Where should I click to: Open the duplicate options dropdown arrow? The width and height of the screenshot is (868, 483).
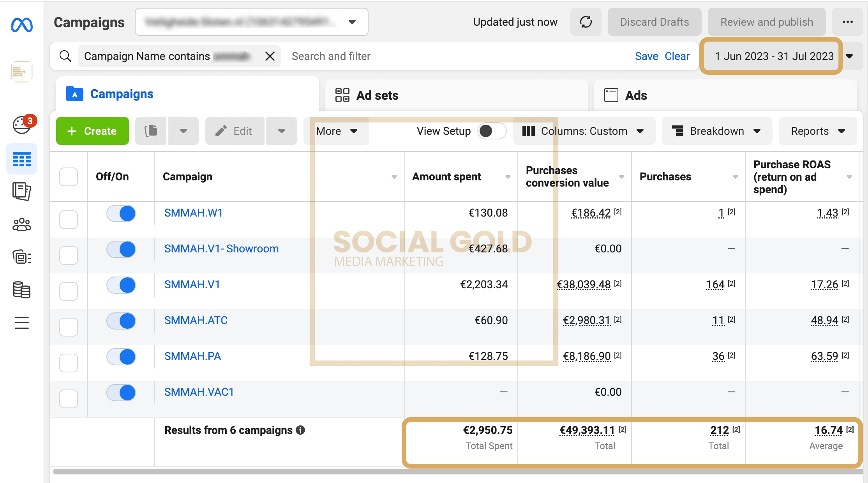[x=183, y=131]
